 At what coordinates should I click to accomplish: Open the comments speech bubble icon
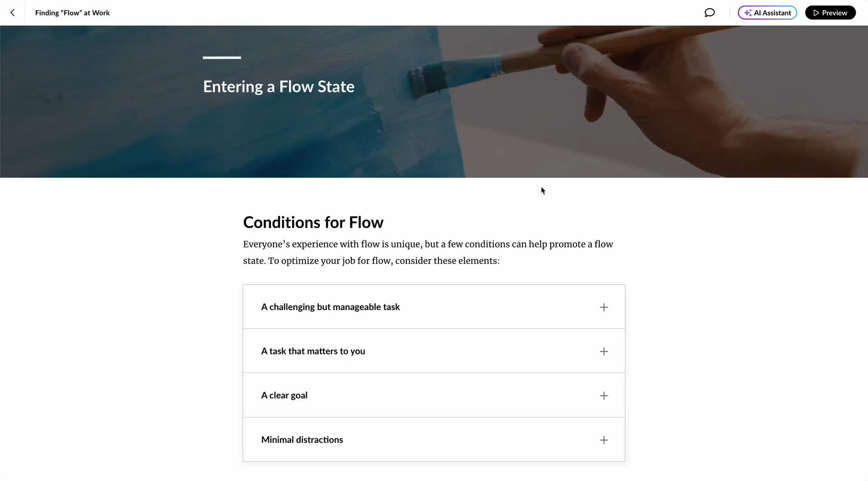click(709, 13)
